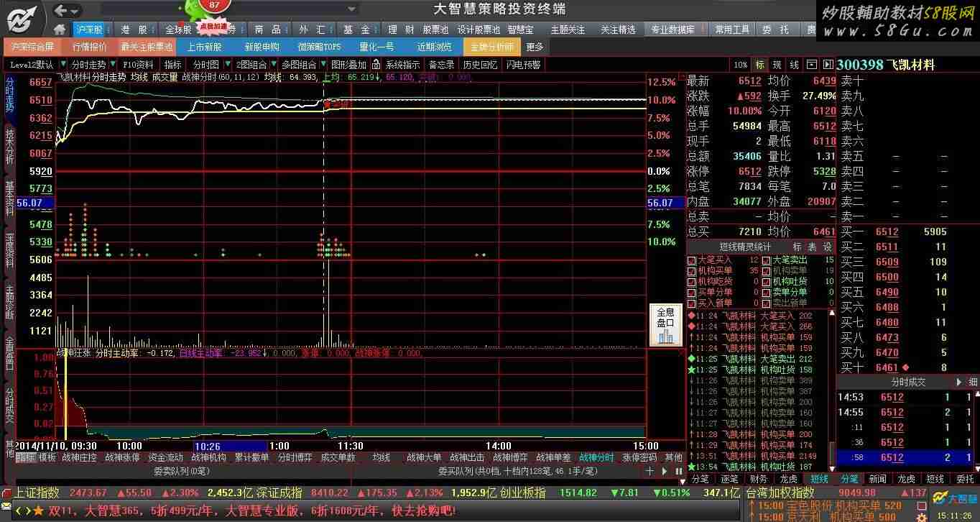Toggle the 机构买单 checkbox
Image resolution: width=980 pixels, height=522 pixels.
[692, 271]
